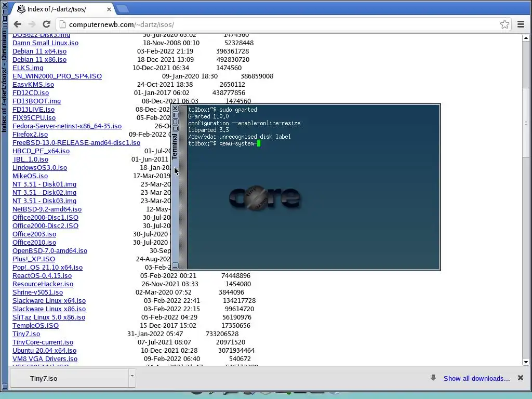Click NT 3.51 - Disk03.img link
Screen dimensions: 532x399
(x=45, y=201)
